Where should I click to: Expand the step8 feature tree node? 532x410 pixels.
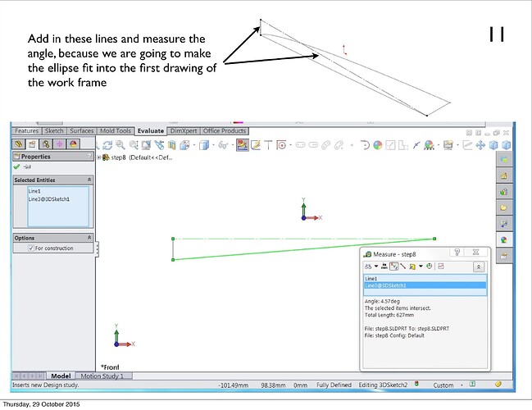[x=99, y=157]
